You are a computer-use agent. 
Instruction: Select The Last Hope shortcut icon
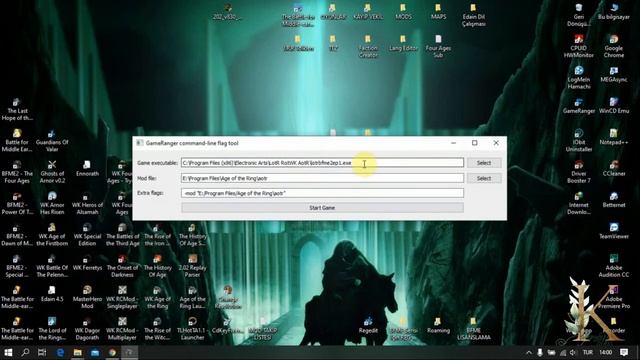[17, 109]
